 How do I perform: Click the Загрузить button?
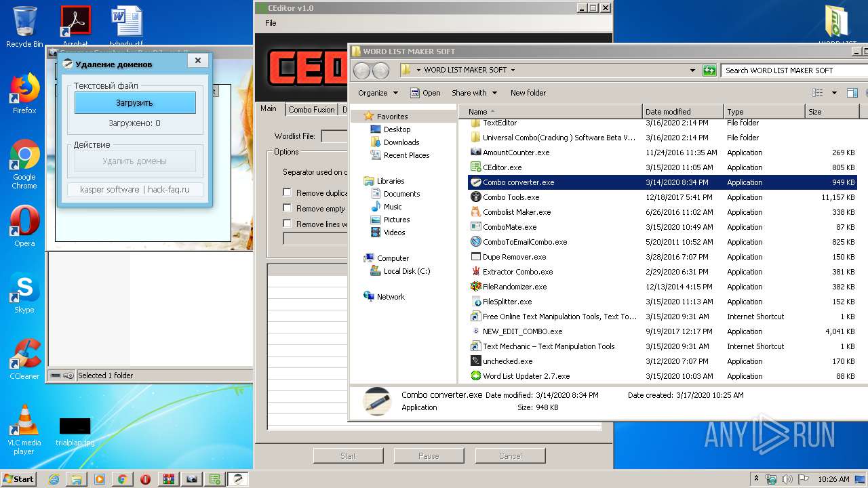pyautogui.click(x=135, y=103)
